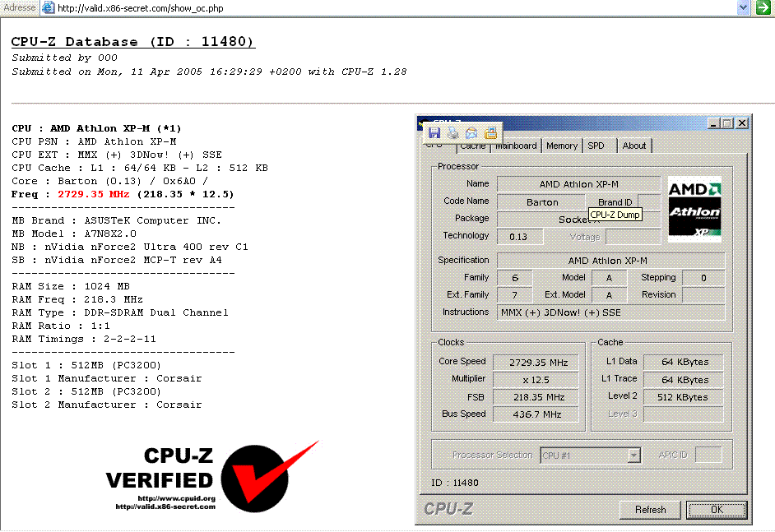Screen dimensions: 775x532
Task: Click the Submitted by 000 text
Action: pos(64,58)
